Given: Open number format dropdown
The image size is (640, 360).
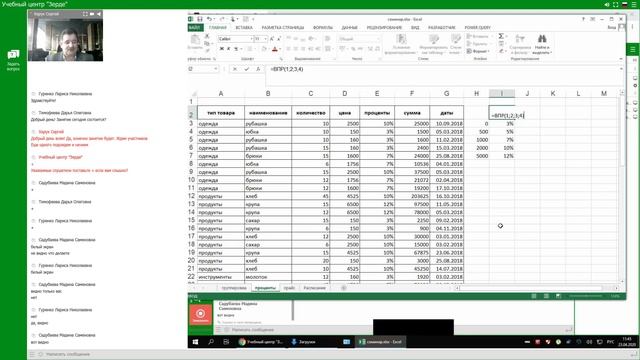Looking at the screenshot, I should [378, 39].
